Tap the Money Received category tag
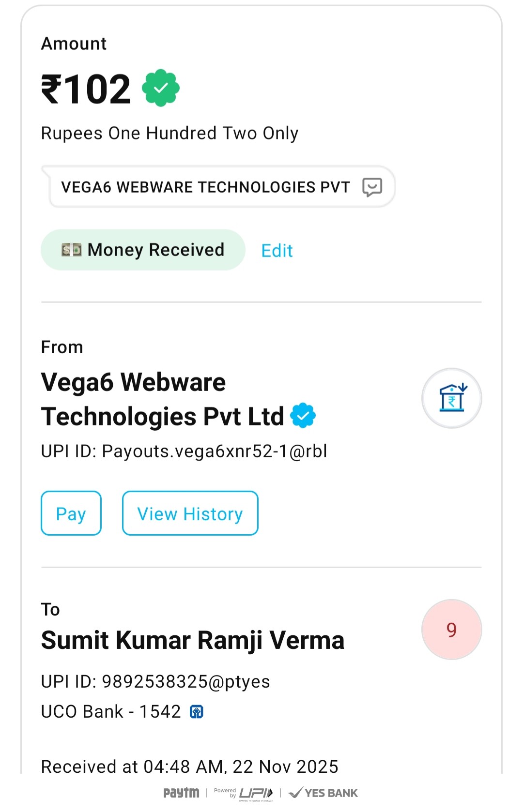The width and height of the screenshot is (523, 812). pyautogui.click(x=143, y=250)
